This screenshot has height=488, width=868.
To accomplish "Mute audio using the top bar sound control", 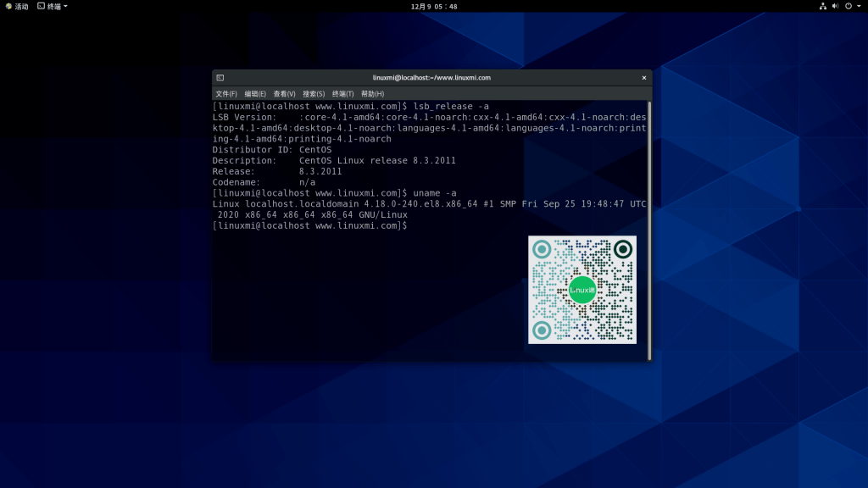I will tap(835, 6).
